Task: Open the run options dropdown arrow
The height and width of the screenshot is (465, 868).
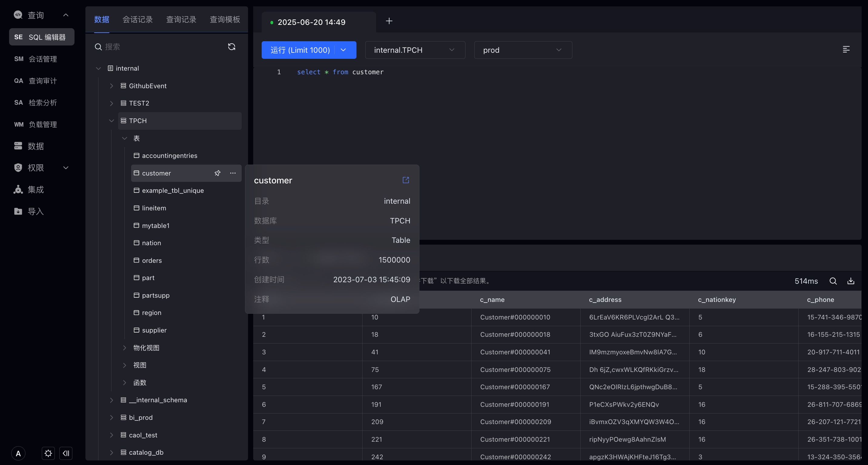Action: (x=343, y=50)
